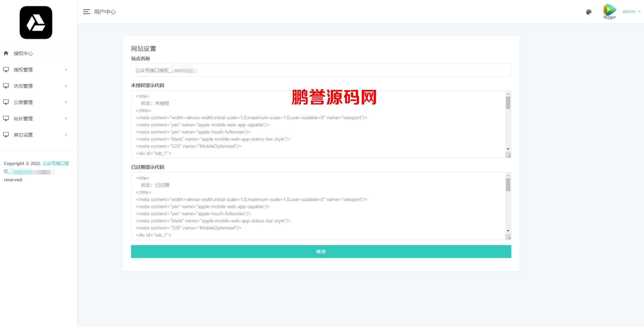Toggle the hamburger sidebar menu icon
Image resolution: width=644 pixels, height=327 pixels.
pos(86,12)
